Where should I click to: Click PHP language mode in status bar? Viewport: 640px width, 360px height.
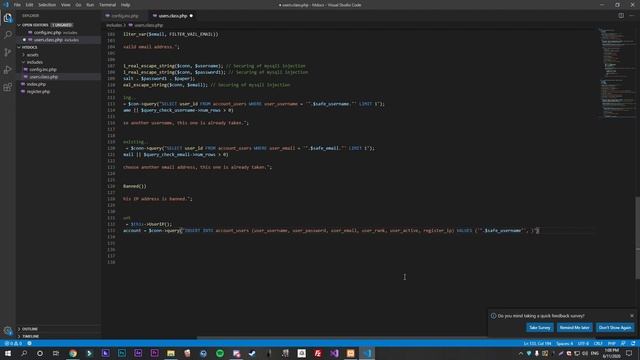[611, 343]
